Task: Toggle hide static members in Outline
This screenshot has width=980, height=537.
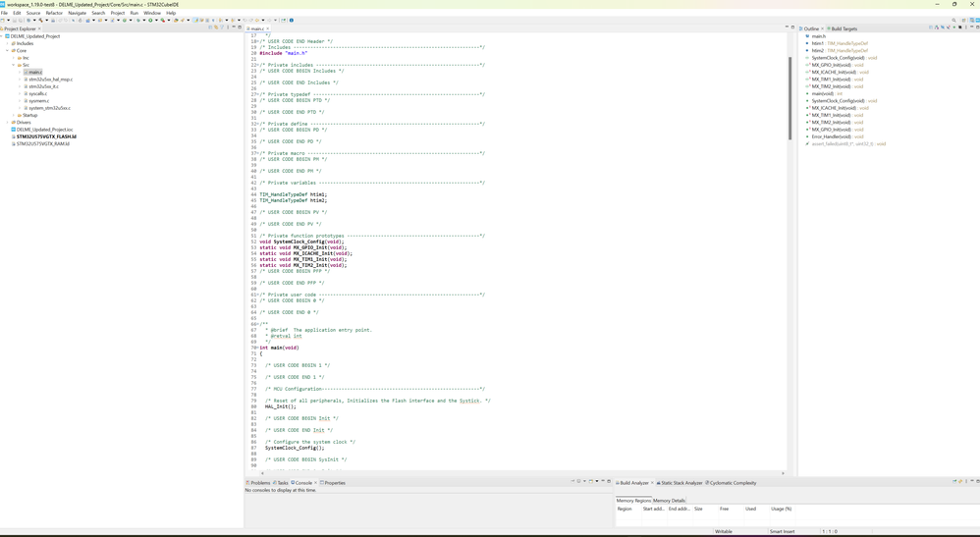Action: 949,27
